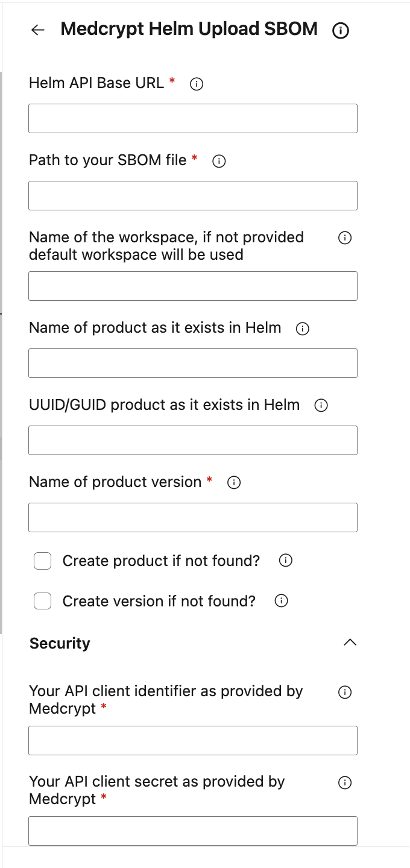Open info for UUID/GUID product field

pos(321,405)
